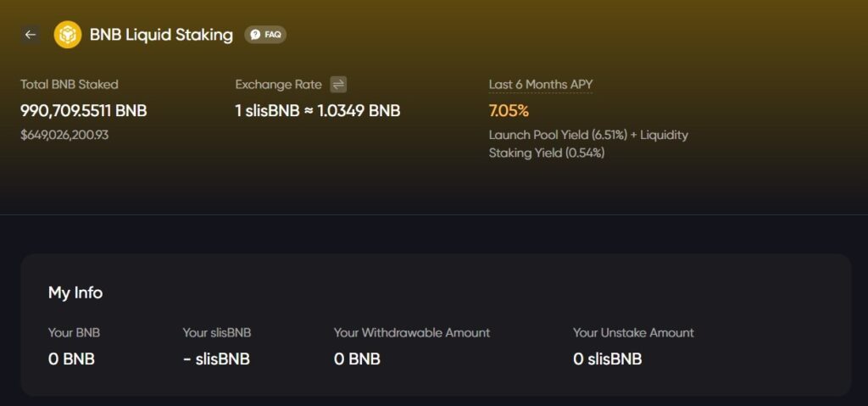Click the yellow BNB logo icon
The width and height of the screenshot is (868, 406).
(68, 35)
